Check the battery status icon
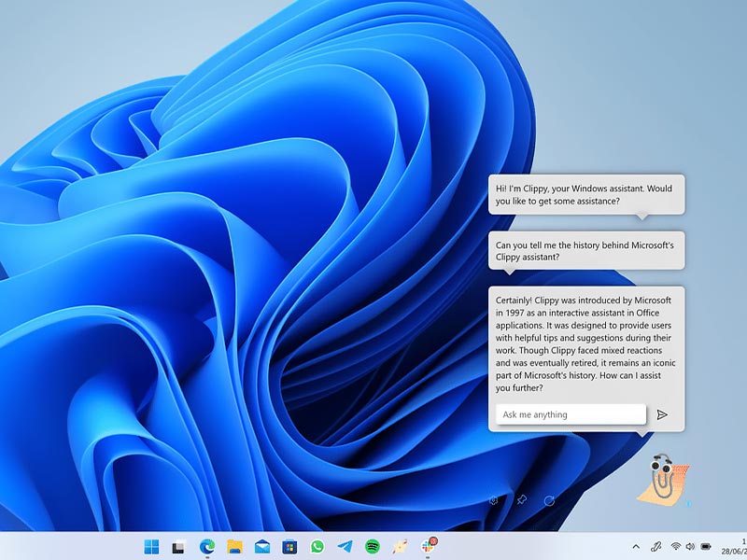 (x=706, y=546)
